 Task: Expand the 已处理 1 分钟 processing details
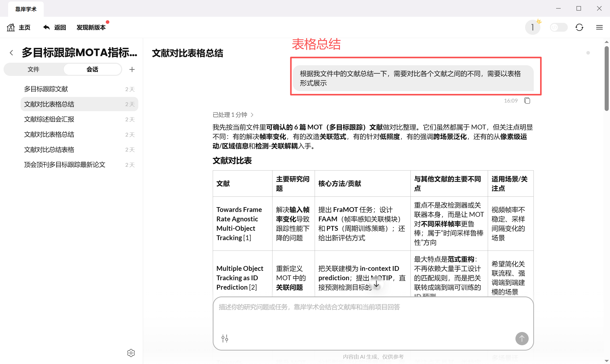tap(233, 115)
